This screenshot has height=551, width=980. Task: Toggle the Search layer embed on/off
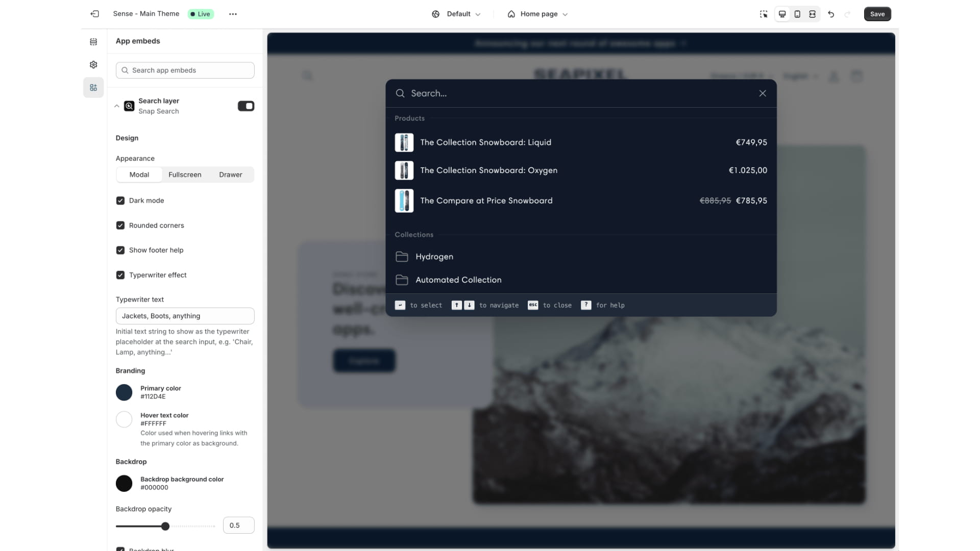pos(246,106)
